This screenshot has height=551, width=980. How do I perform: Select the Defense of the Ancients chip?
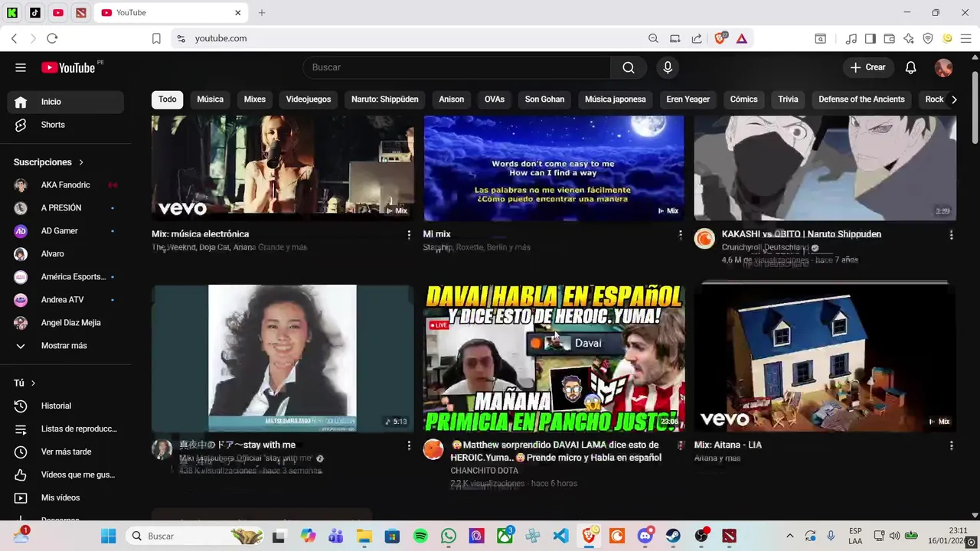[x=861, y=99]
